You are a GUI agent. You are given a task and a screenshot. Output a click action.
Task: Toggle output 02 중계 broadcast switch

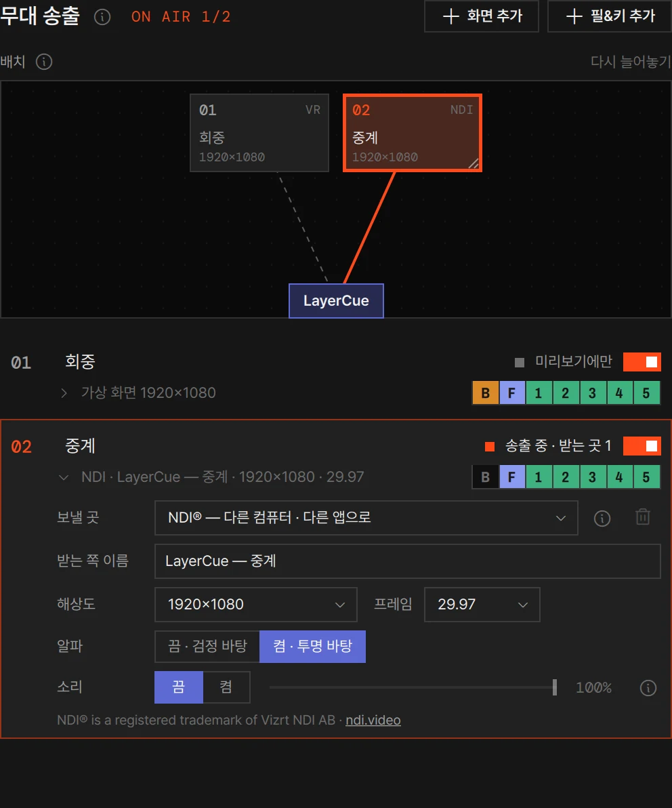[x=642, y=446]
